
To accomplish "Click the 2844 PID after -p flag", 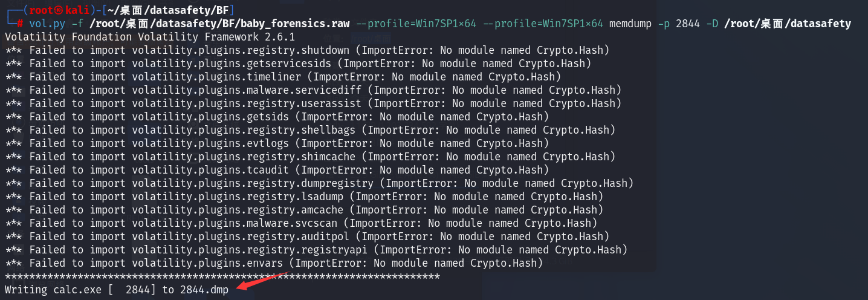I will pyautogui.click(x=688, y=24).
